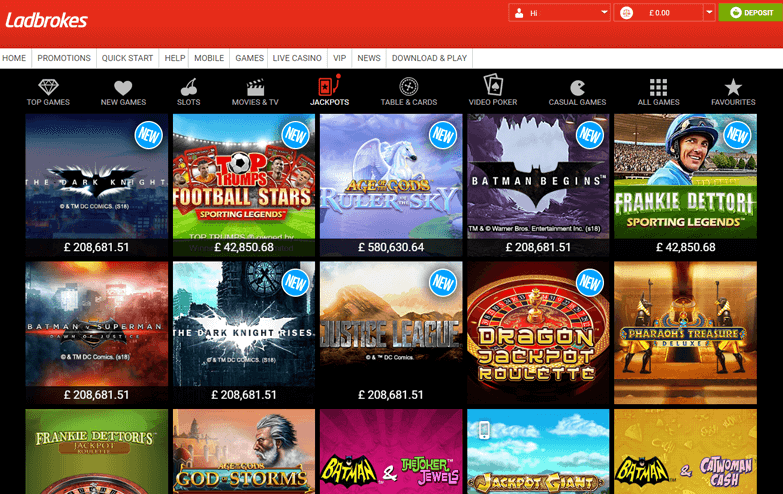Click the mobile phone icon on Jackpot Giant
Image resolution: width=783 pixels, height=494 pixels.
pyautogui.click(x=483, y=430)
